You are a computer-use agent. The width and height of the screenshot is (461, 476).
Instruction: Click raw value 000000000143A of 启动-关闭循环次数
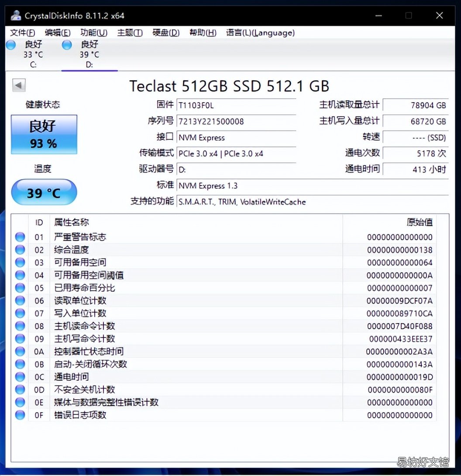400,364
